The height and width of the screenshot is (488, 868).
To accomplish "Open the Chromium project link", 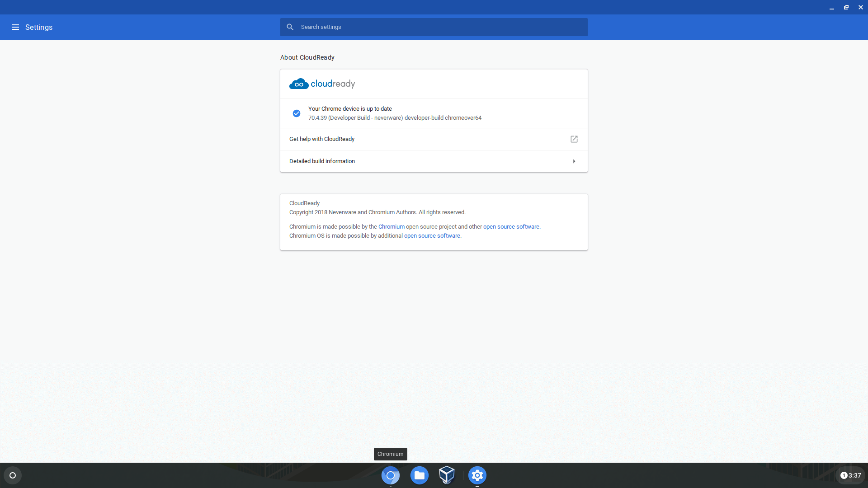I will [x=391, y=227].
